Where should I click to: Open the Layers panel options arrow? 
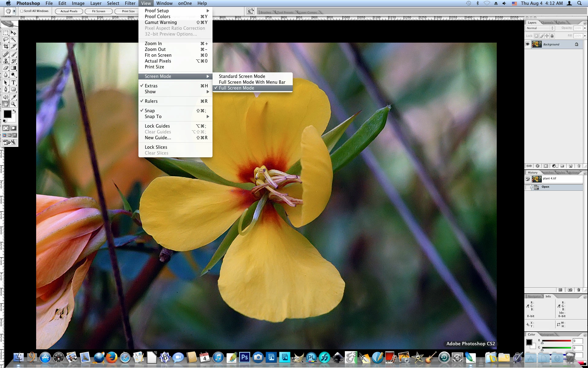coord(585,23)
